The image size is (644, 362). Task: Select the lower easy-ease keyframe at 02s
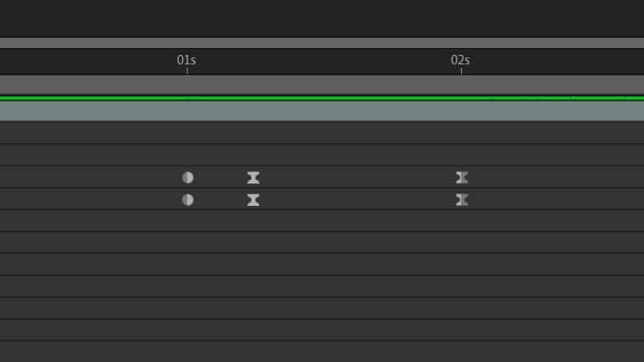click(x=462, y=200)
